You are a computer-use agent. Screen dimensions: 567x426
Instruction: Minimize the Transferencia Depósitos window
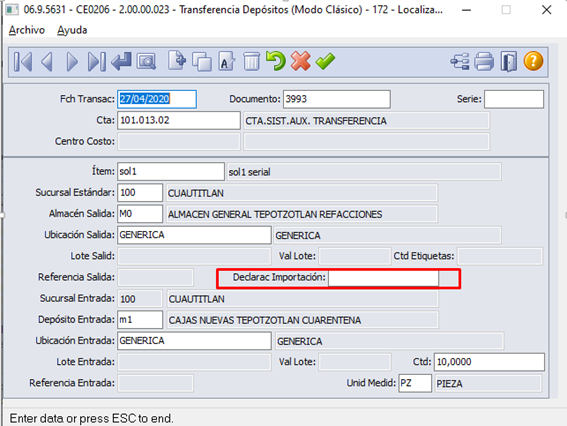466,10
